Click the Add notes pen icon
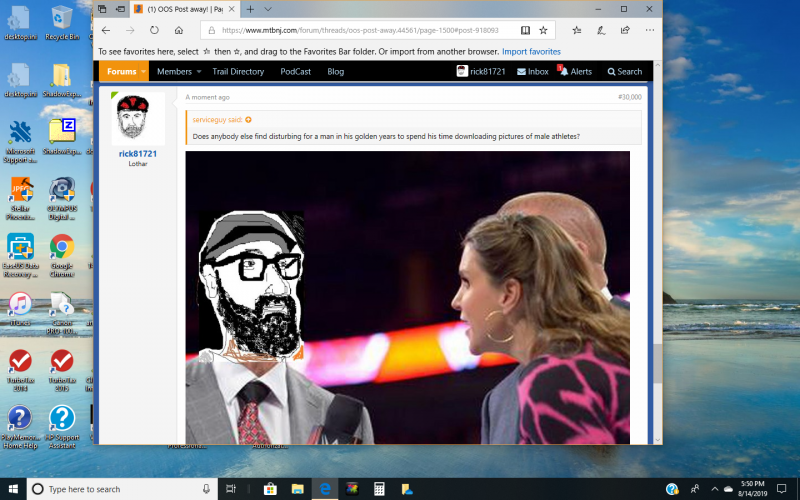Image resolution: width=800 pixels, height=500 pixels. coord(601,30)
